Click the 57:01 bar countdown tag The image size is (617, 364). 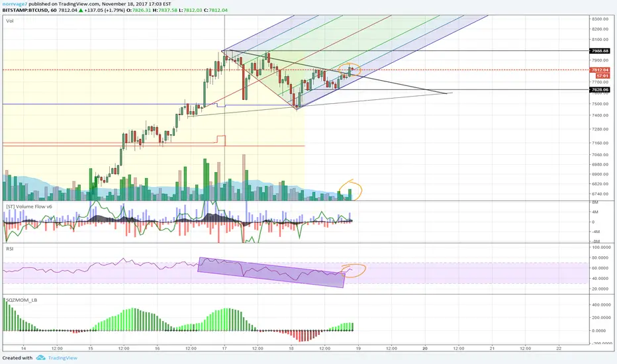(603, 75)
